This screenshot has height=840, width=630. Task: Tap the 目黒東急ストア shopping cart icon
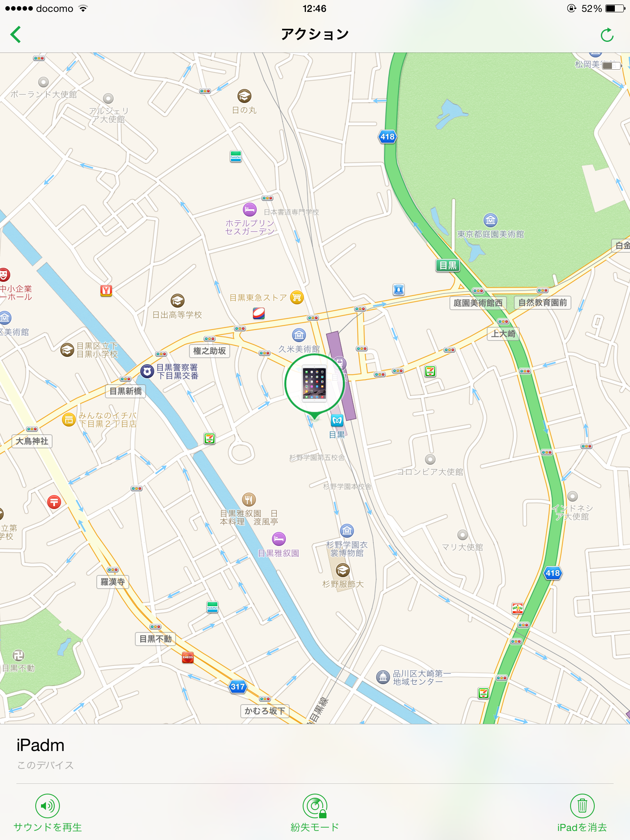coord(297,297)
